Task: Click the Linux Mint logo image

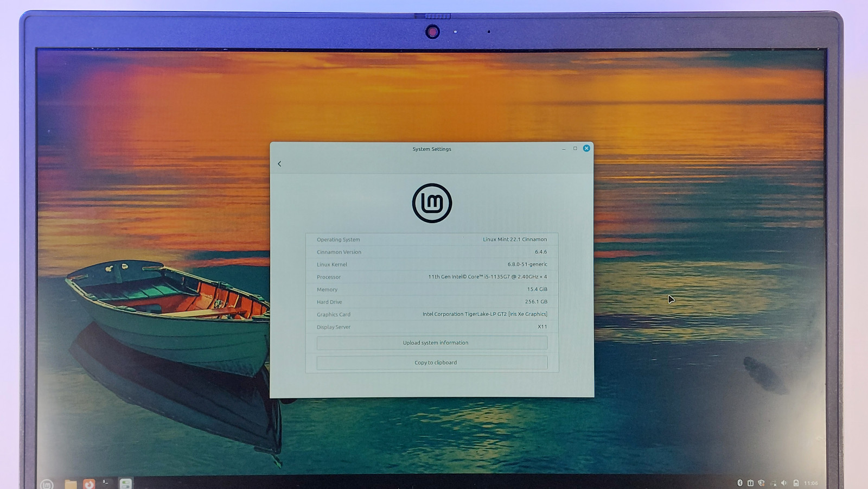Action: coord(432,203)
